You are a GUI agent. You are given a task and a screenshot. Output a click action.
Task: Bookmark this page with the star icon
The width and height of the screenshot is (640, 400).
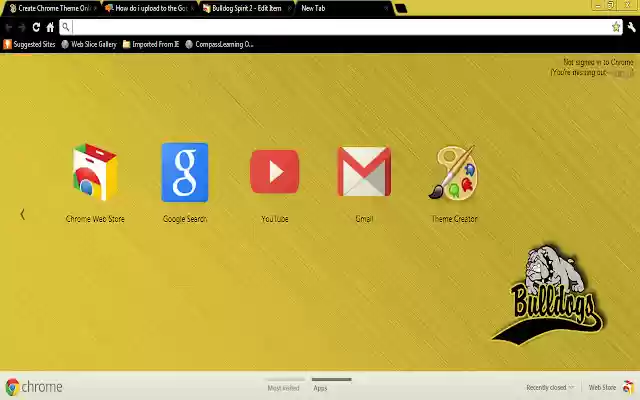click(x=616, y=27)
